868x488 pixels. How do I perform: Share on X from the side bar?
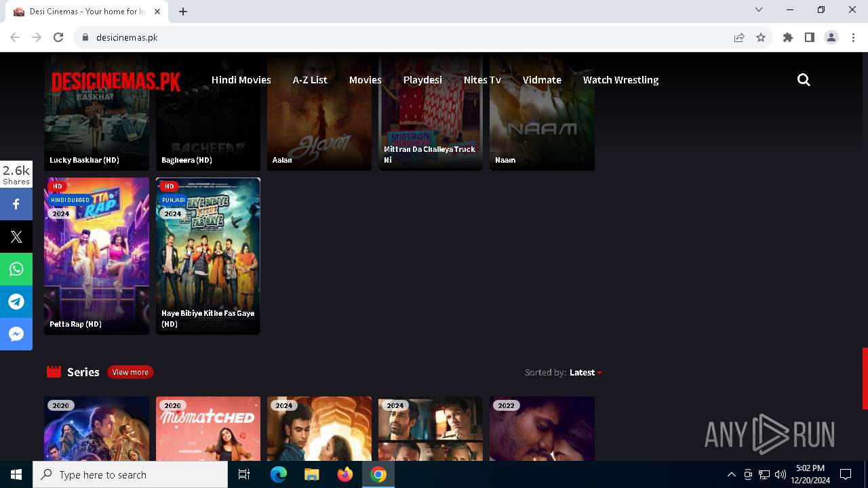(x=16, y=237)
